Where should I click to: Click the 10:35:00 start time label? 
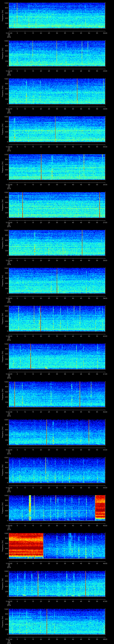click(9, 184)
